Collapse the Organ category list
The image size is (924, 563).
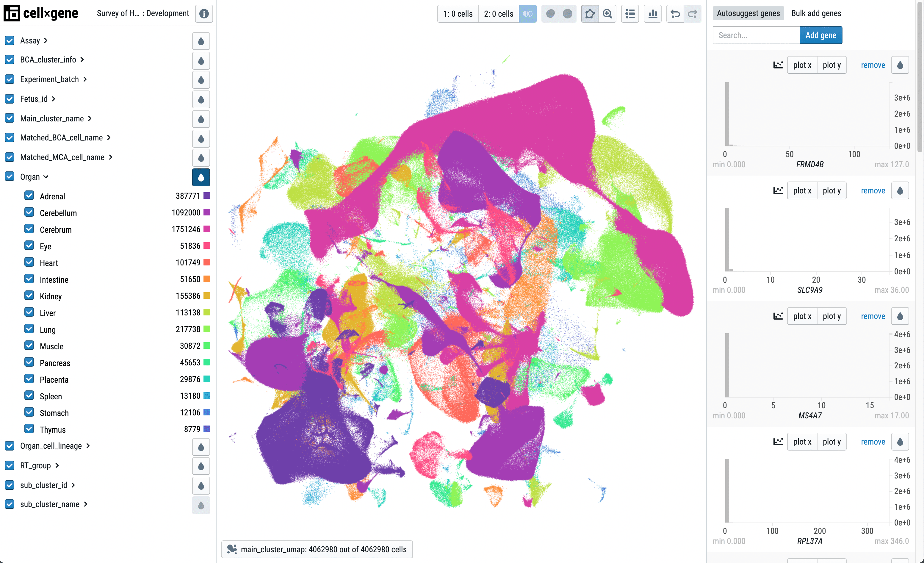pyautogui.click(x=46, y=176)
